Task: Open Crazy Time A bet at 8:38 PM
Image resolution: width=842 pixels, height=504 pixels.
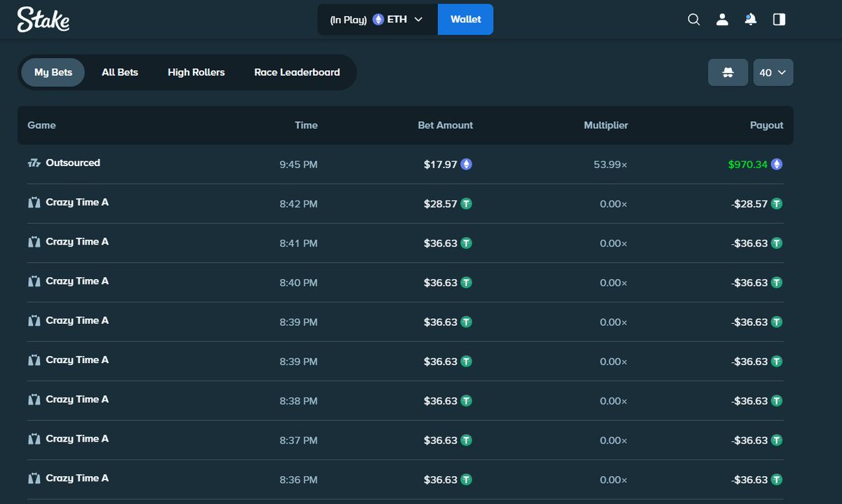Action: click(77, 399)
